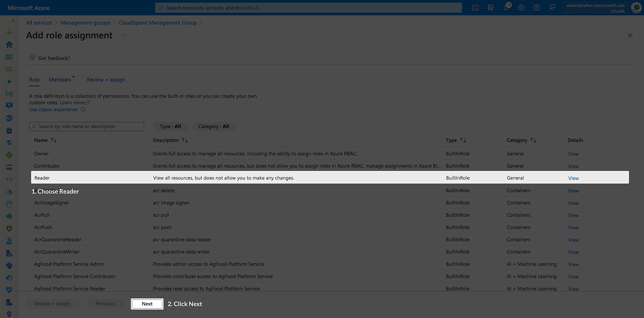Open the Type: All filter dropdown
Screen dimensions: 644x318
[171, 126]
